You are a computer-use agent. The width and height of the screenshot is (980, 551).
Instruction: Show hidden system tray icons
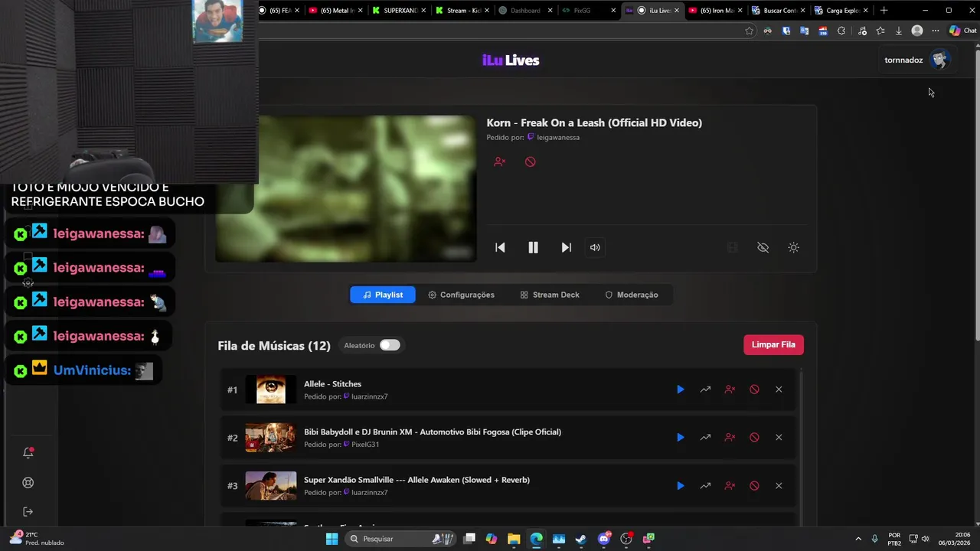(857, 539)
